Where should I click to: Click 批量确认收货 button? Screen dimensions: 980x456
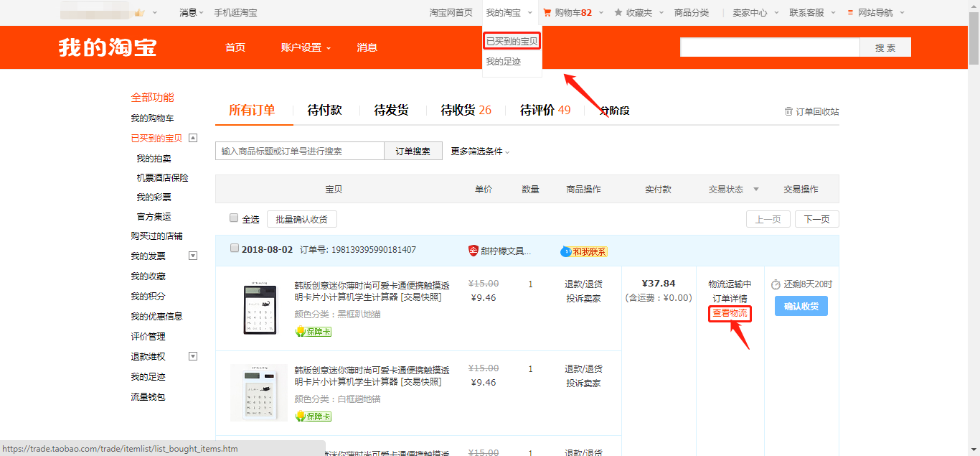coord(302,219)
